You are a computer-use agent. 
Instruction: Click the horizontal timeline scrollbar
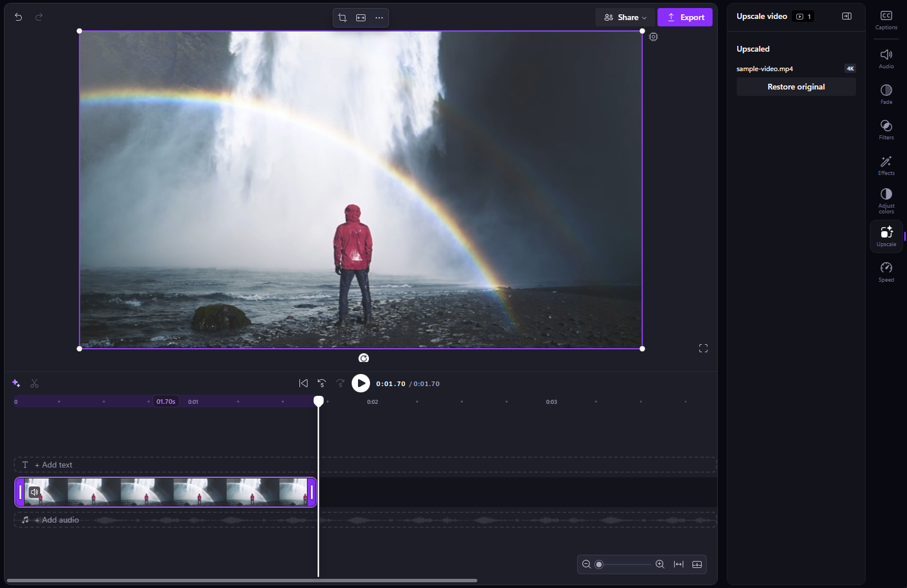click(242, 581)
